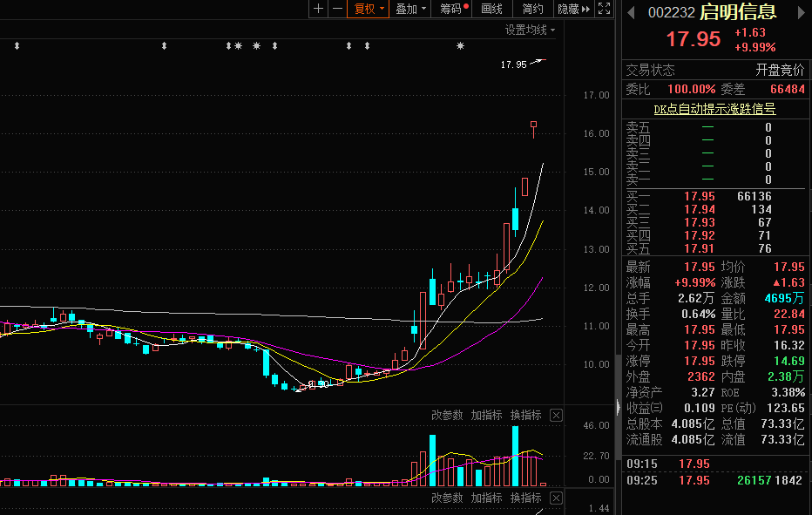Toggle 简约 simplified mode

pyautogui.click(x=532, y=9)
